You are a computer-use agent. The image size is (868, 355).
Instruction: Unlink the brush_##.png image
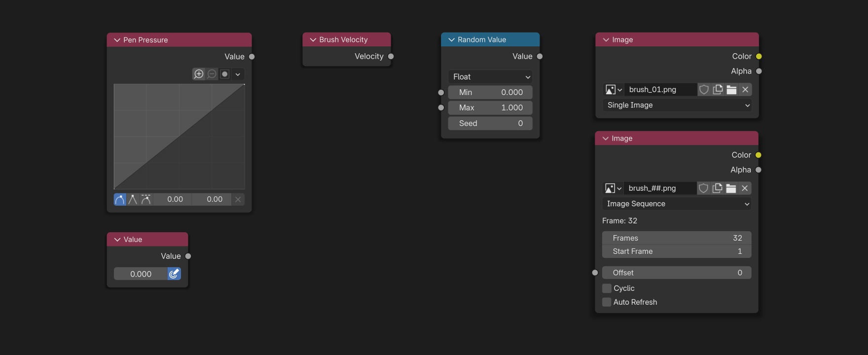[745, 188]
